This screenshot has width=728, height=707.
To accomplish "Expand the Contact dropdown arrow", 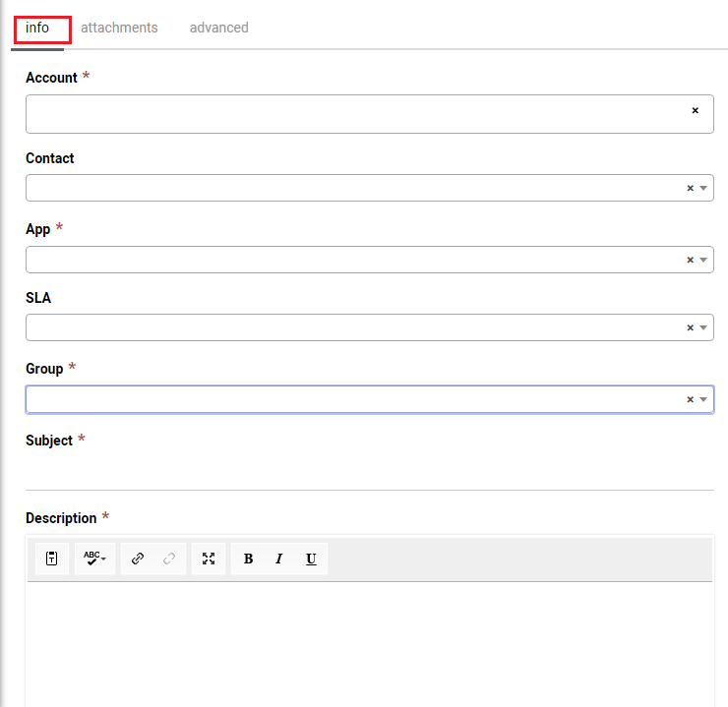I will click(703, 188).
